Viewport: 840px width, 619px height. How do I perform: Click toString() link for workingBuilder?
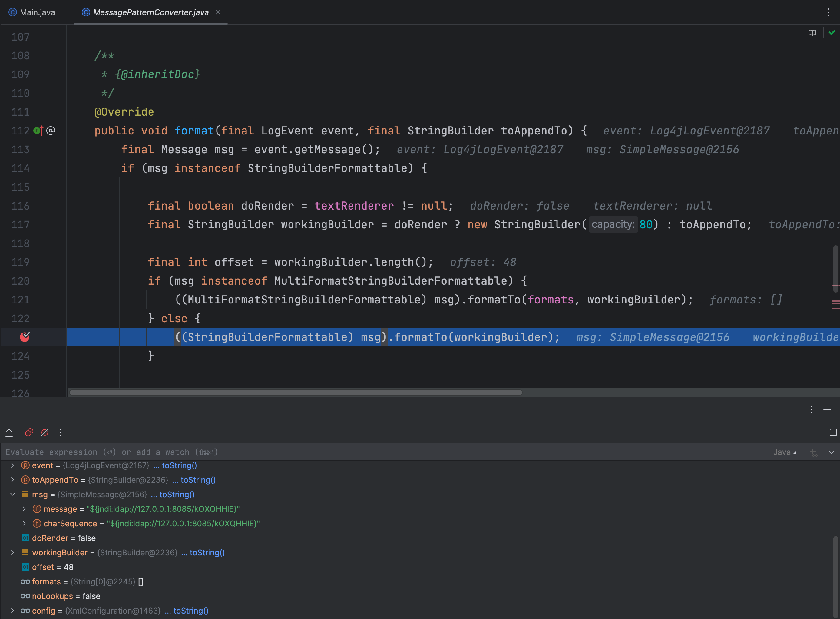[207, 553]
